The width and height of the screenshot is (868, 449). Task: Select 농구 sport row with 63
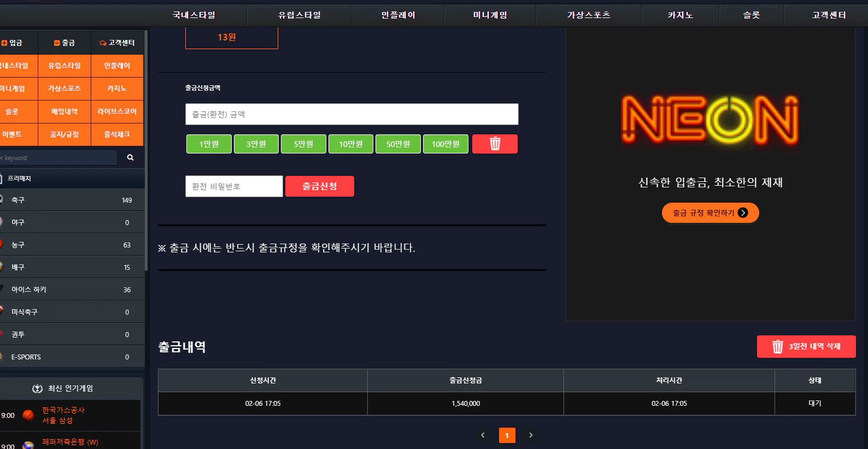coord(72,245)
